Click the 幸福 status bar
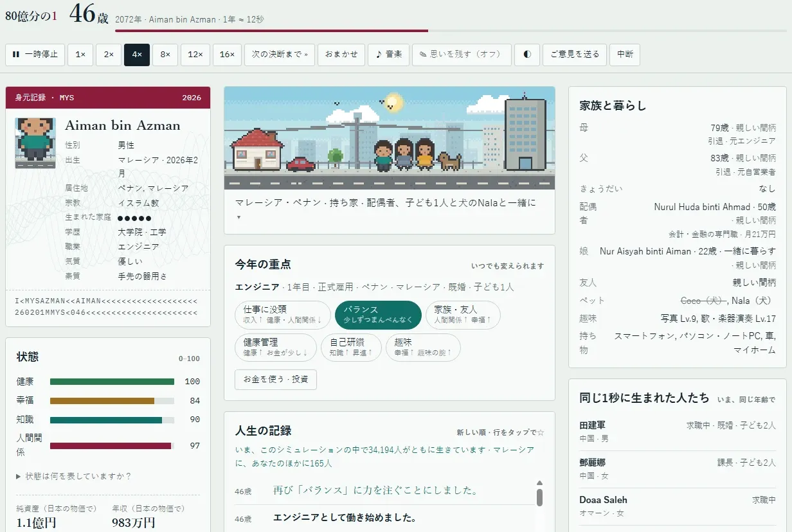This screenshot has height=532, width=792. pyautogui.click(x=112, y=401)
